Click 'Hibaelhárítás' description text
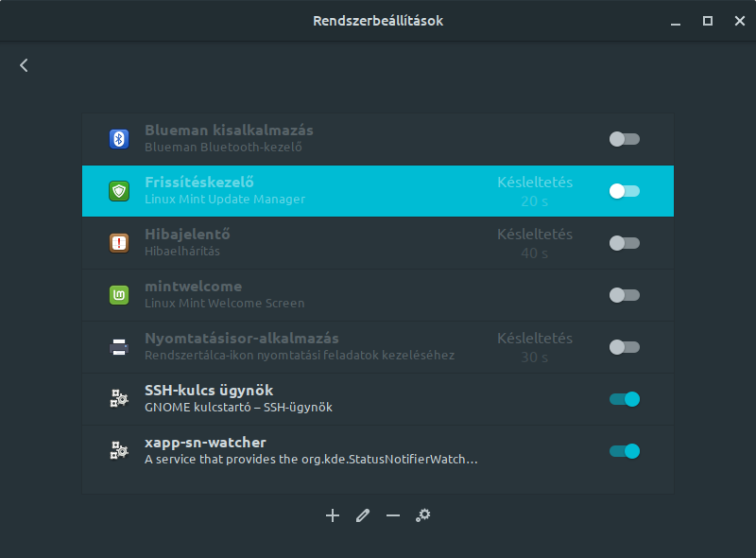Screen dimensions: 756x558 182,252
